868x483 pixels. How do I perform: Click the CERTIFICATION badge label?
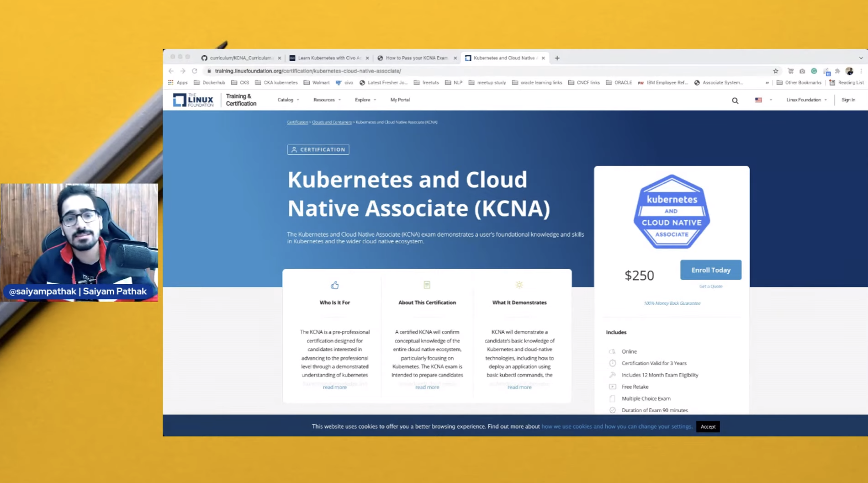[x=318, y=149]
